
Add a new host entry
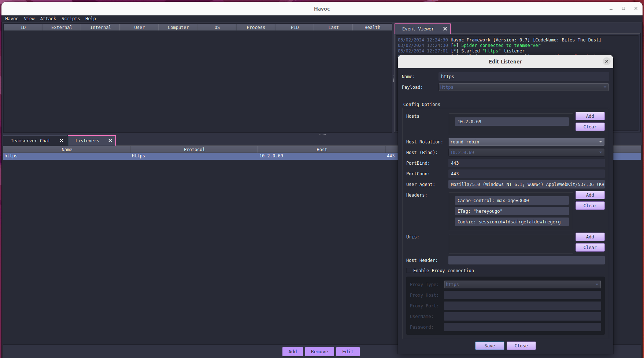coord(590,116)
